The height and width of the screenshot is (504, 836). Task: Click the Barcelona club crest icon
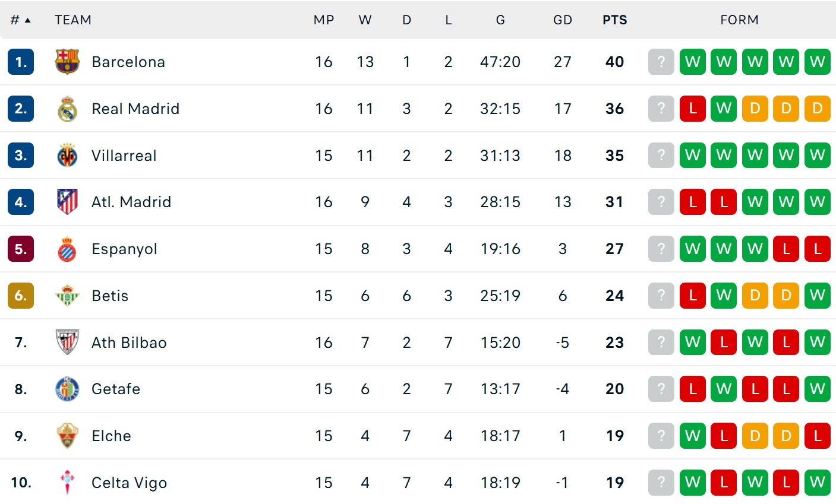(67, 62)
